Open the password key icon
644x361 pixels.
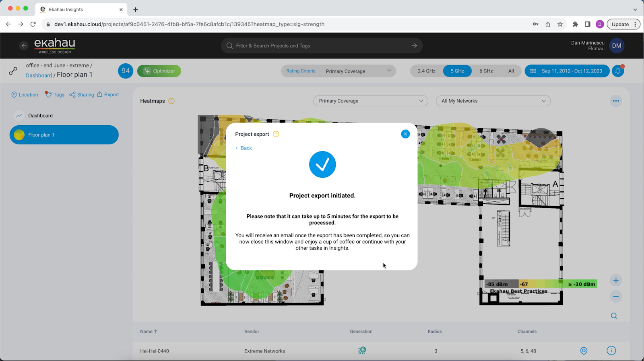535,24
